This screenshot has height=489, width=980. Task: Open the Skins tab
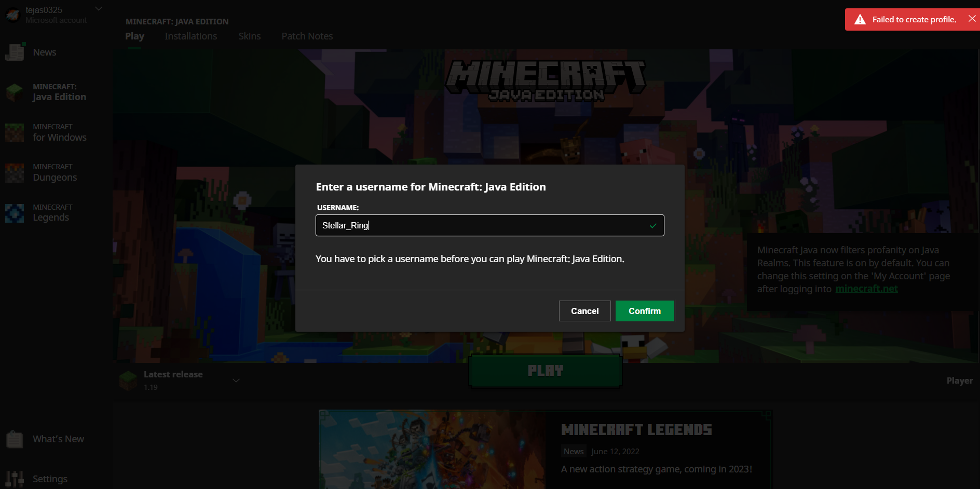(250, 36)
